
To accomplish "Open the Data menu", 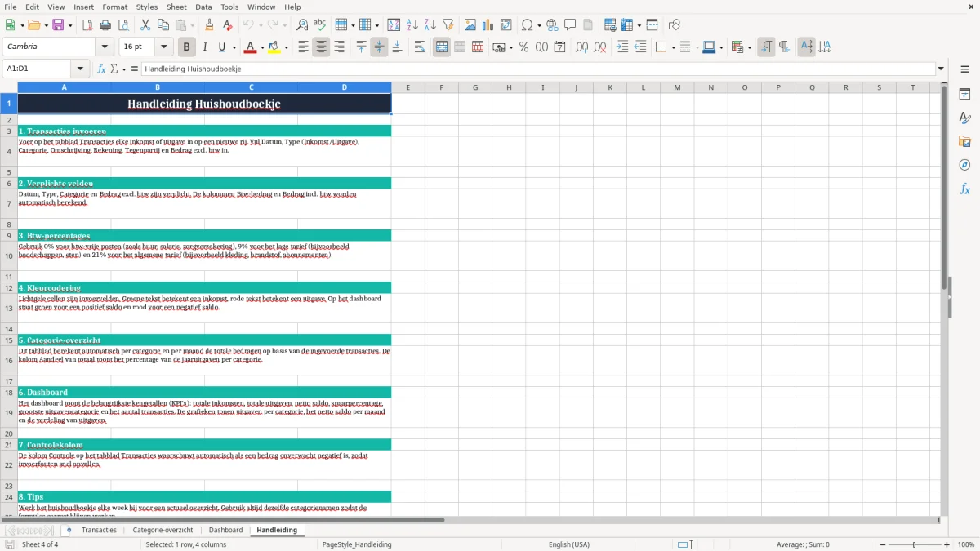I will pos(203,7).
